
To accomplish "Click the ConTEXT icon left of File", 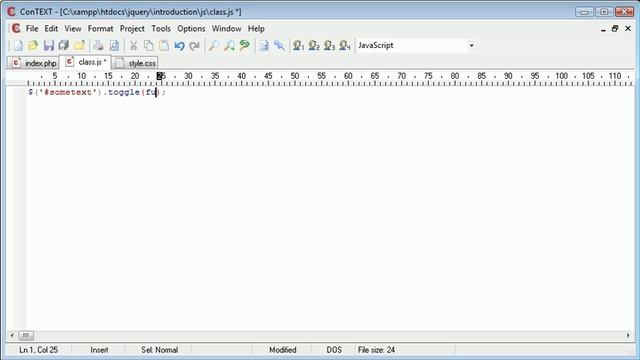I will pos(16,28).
